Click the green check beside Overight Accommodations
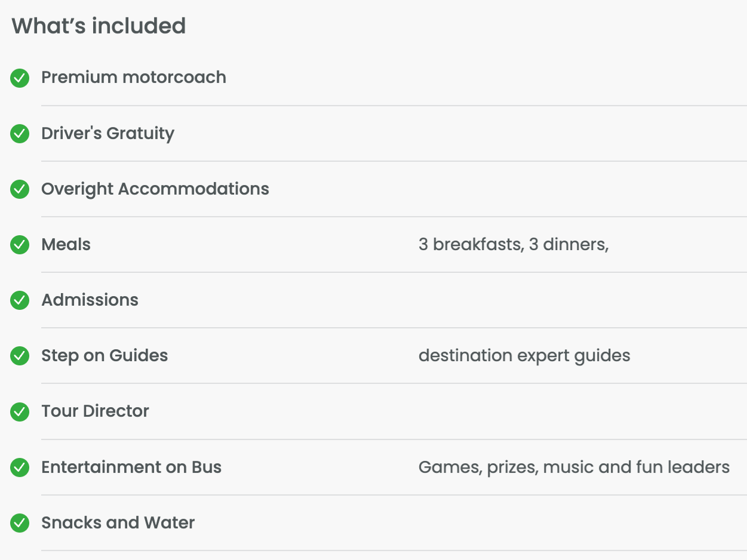 (20, 189)
